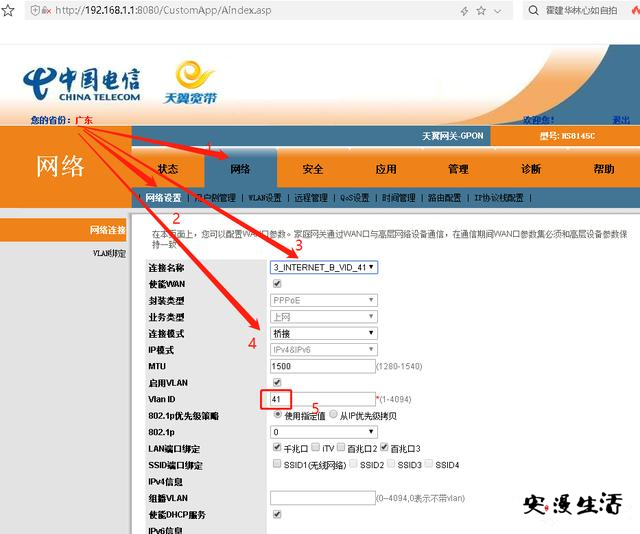Click the search magnifier icon
The width and height of the screenshot is (640, 534).
coord(533,10)
